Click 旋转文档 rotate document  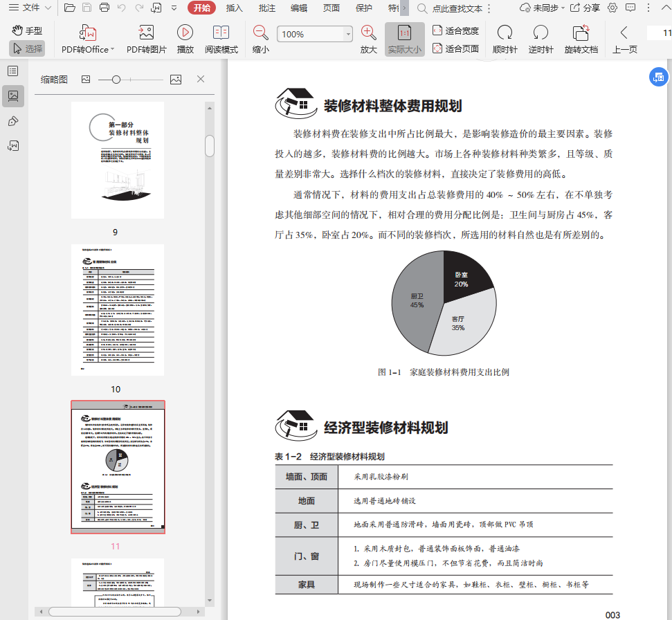click(x=581, y=39)
